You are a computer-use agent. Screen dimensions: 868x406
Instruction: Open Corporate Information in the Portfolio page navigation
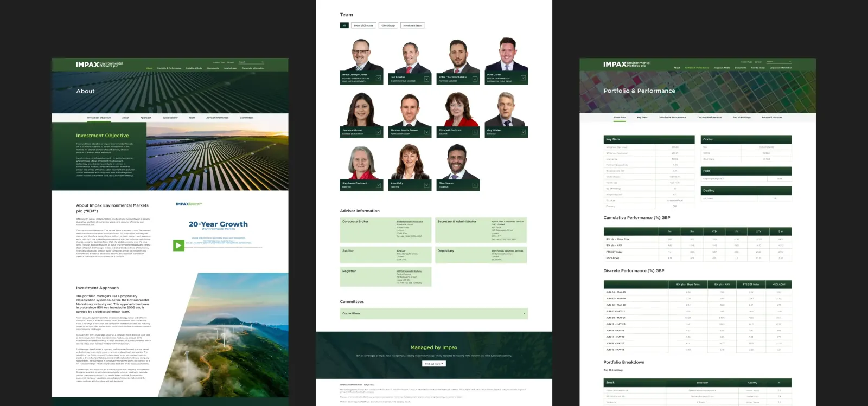tap(781, 68)
